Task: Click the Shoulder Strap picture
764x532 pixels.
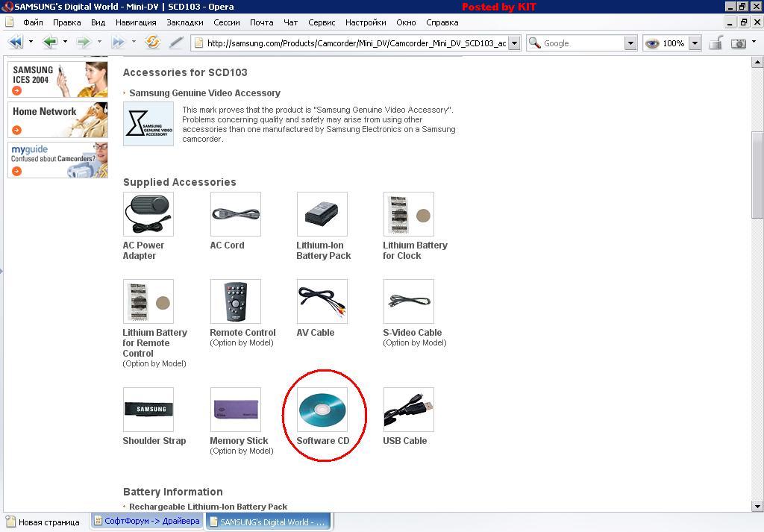Action: tap(148, 410)
